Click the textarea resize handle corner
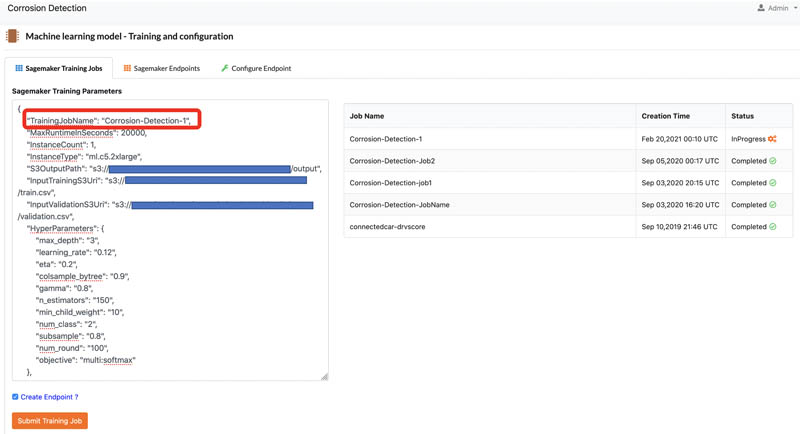Image resolution: width=800 pixels, height=434 pixels. point(324,376)
